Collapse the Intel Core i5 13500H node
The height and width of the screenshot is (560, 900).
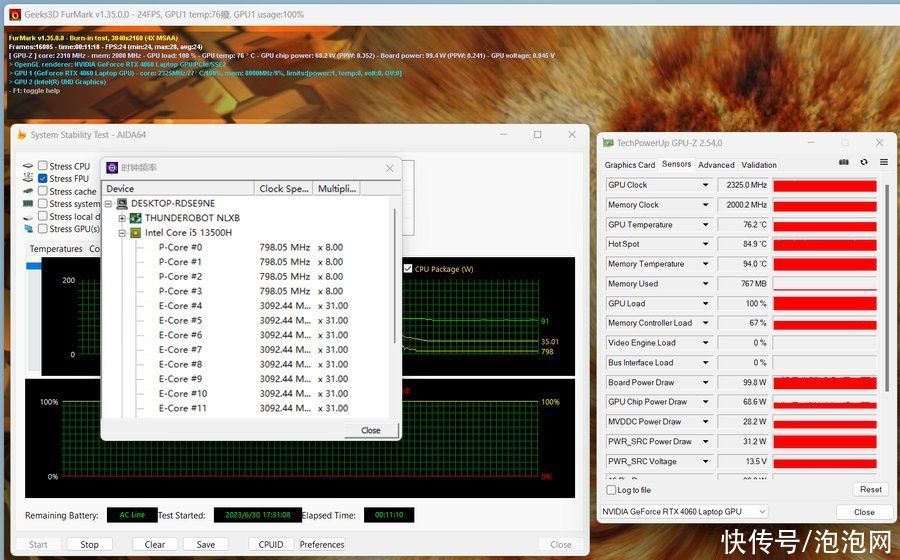pos(122,234)
